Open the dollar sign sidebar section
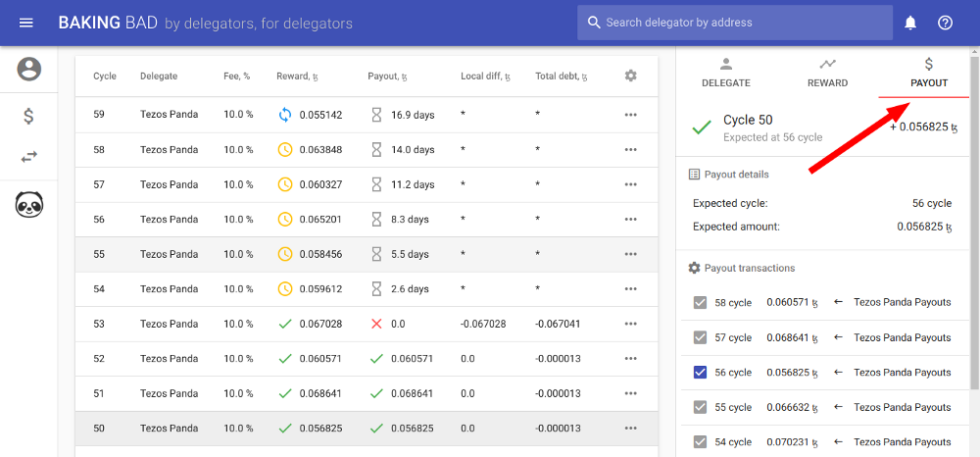 (28, 117)
